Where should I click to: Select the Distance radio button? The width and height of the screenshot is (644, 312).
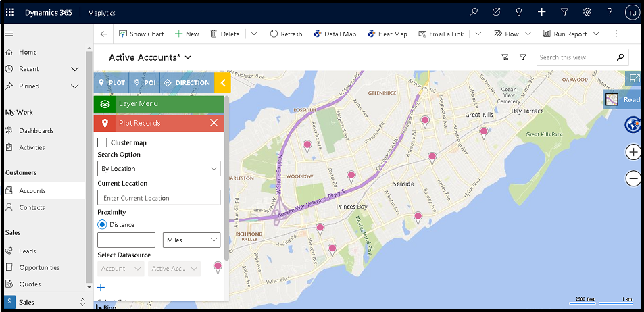click(102, 224)
